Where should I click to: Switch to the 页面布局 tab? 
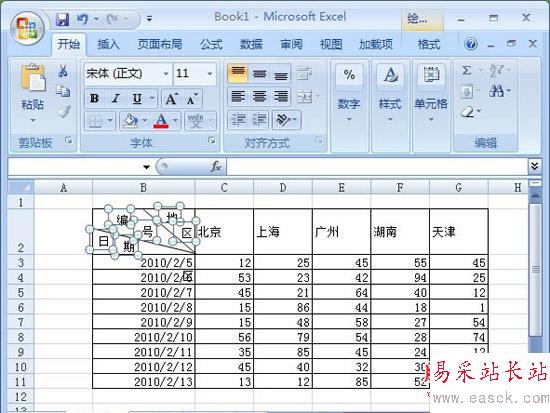(160, 44)
